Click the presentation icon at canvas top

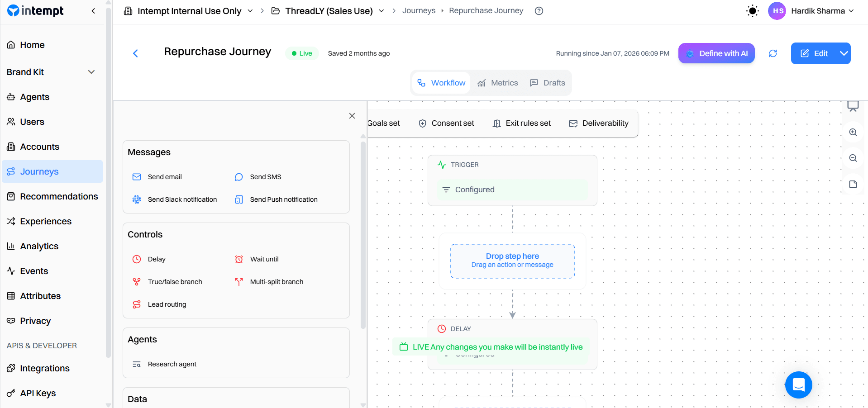click(853, 106)
